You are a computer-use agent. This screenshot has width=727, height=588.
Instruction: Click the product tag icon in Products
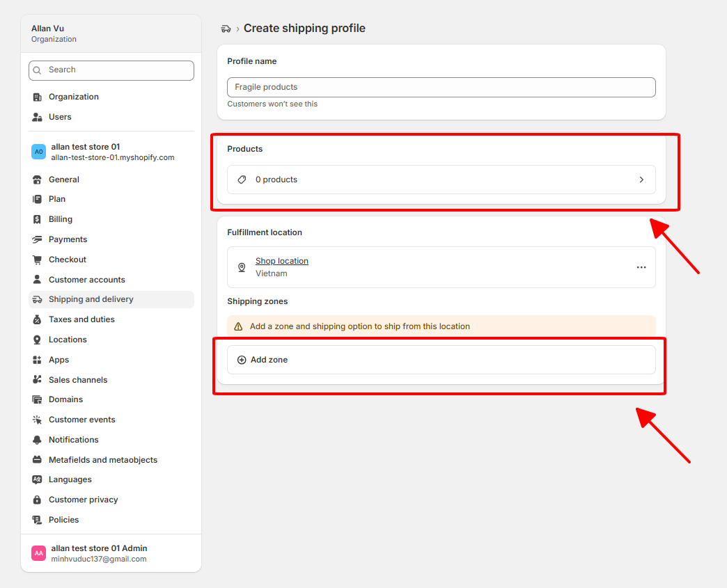(242, 180)
